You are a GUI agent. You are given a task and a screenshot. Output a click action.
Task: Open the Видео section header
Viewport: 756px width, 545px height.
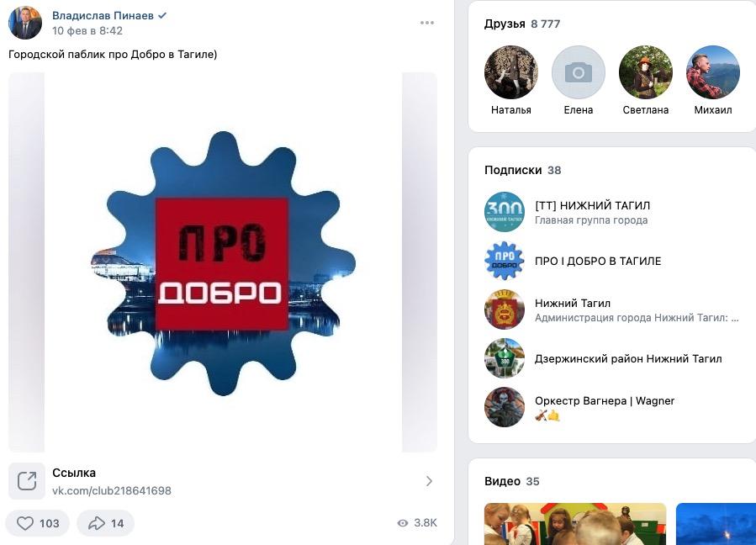click(x=502, y=482)
